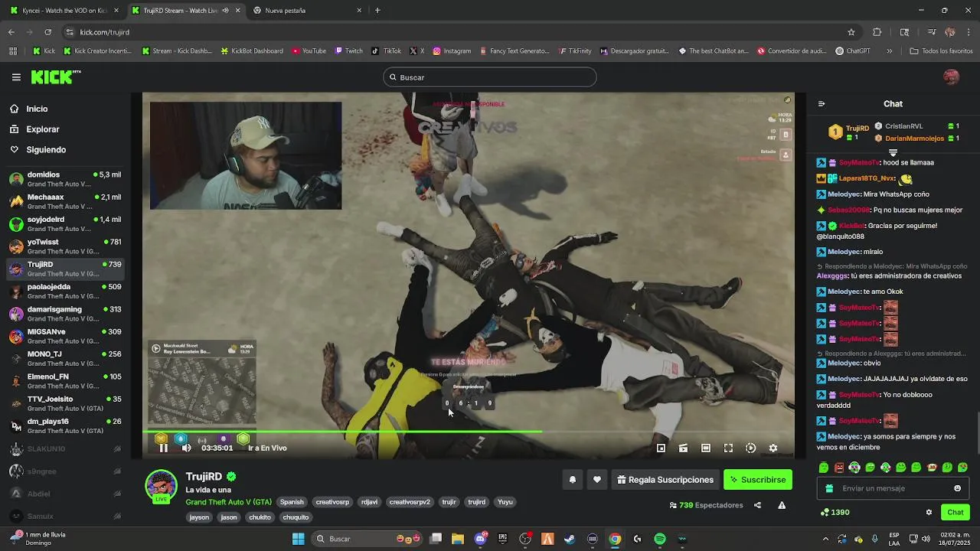Show hidden system tray icons
The image size is (980, 551).
point(825,539)
